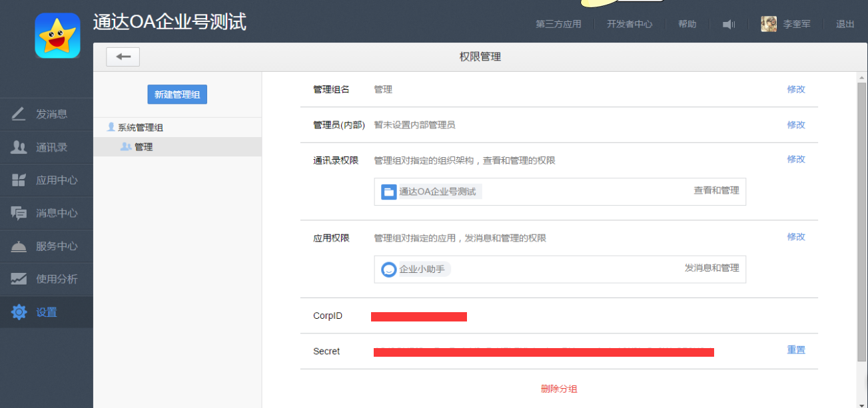This screenshot has height=408, width=868.
Task: Select 系统管理组 in the group tree
Action: pos(141,127)
